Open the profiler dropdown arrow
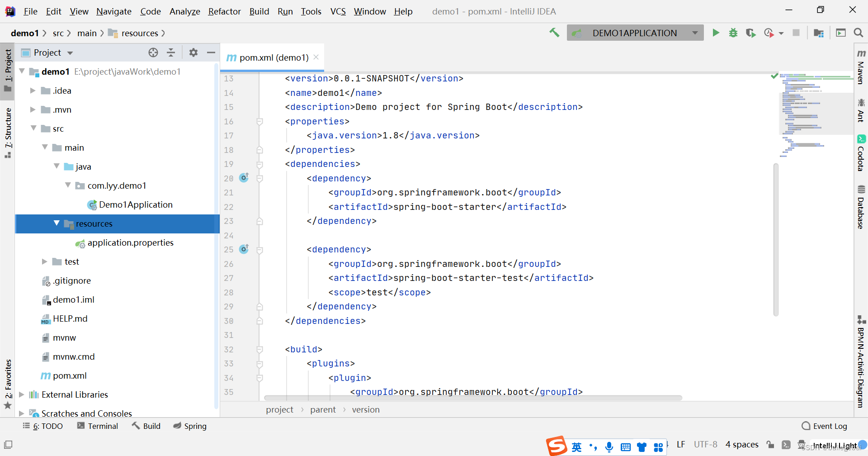Viewport: 868px width, 456px height. 781,33
